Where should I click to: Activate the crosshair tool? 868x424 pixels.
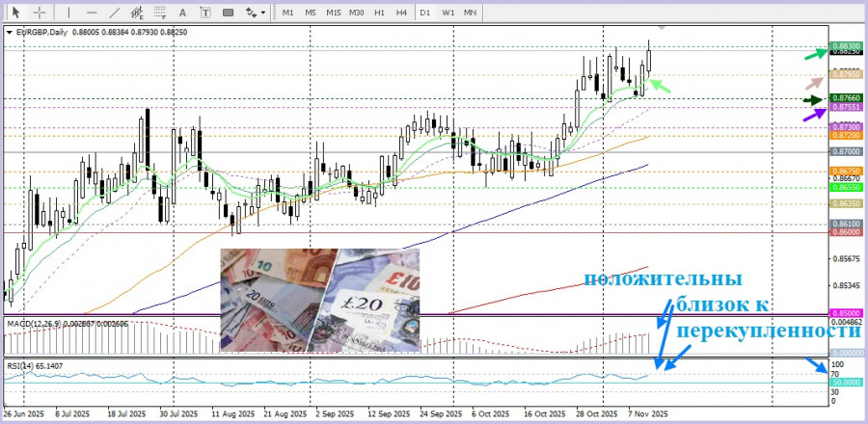coord(40,13)
